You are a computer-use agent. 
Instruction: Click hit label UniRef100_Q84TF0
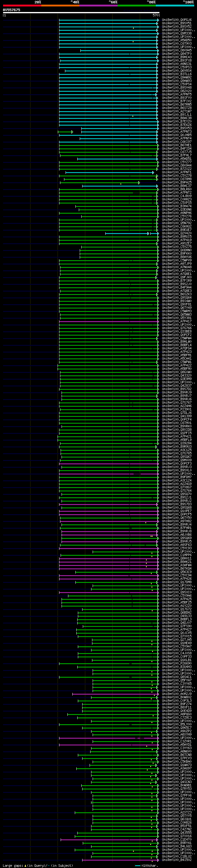pos(177,54)
